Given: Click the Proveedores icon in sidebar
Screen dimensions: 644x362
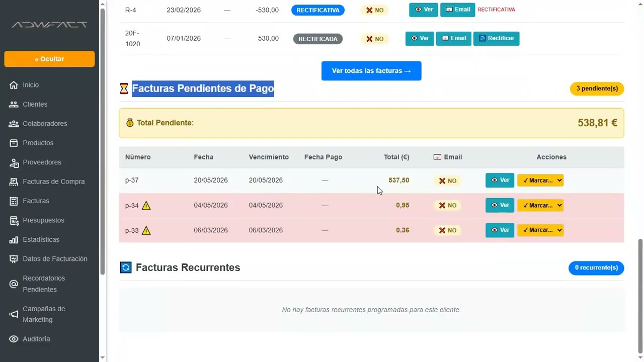Looking at the screenshot, I should click(14, 162).
